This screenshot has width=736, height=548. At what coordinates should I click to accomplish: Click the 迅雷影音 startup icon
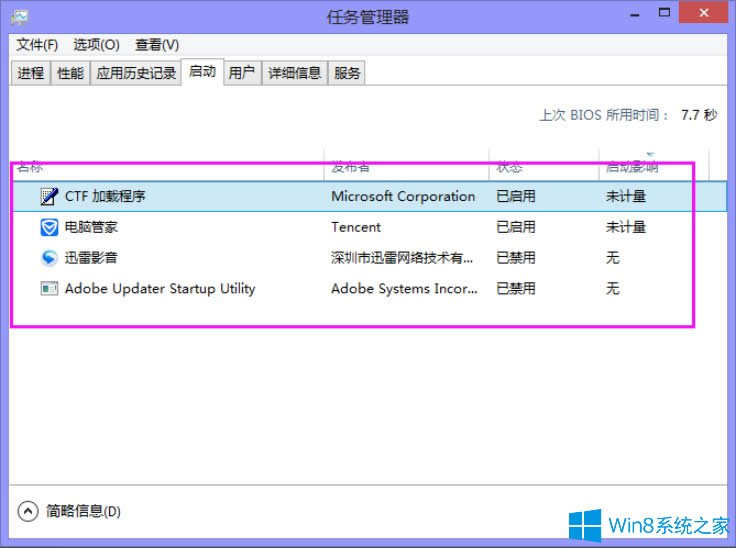(x=49, y=258)
